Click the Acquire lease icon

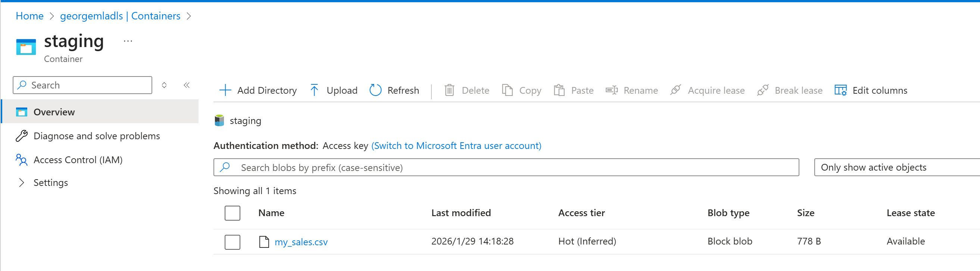(675, 90)
